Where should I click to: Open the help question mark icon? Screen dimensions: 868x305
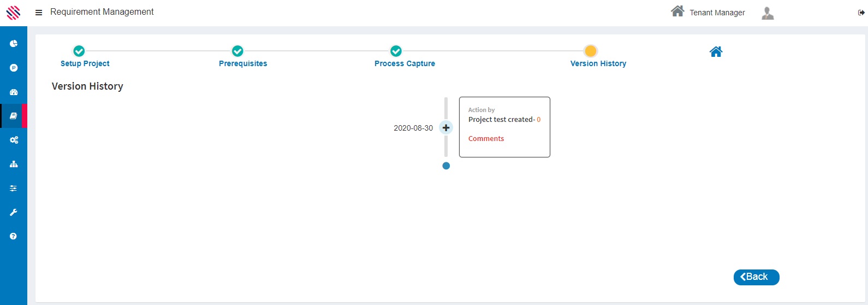pyautogui.click(x=14, y=236)
